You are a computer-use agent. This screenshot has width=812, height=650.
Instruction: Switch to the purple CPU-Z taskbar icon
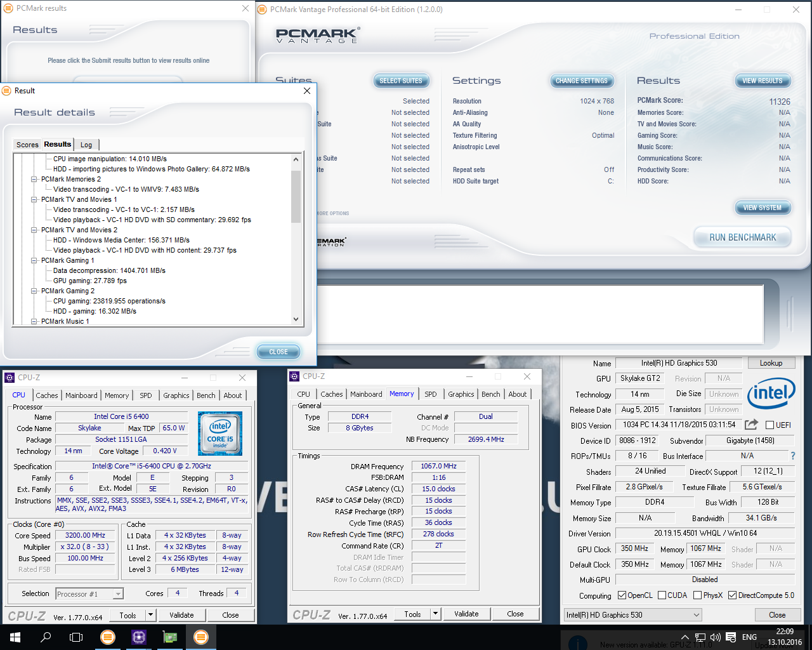(139, 637)
